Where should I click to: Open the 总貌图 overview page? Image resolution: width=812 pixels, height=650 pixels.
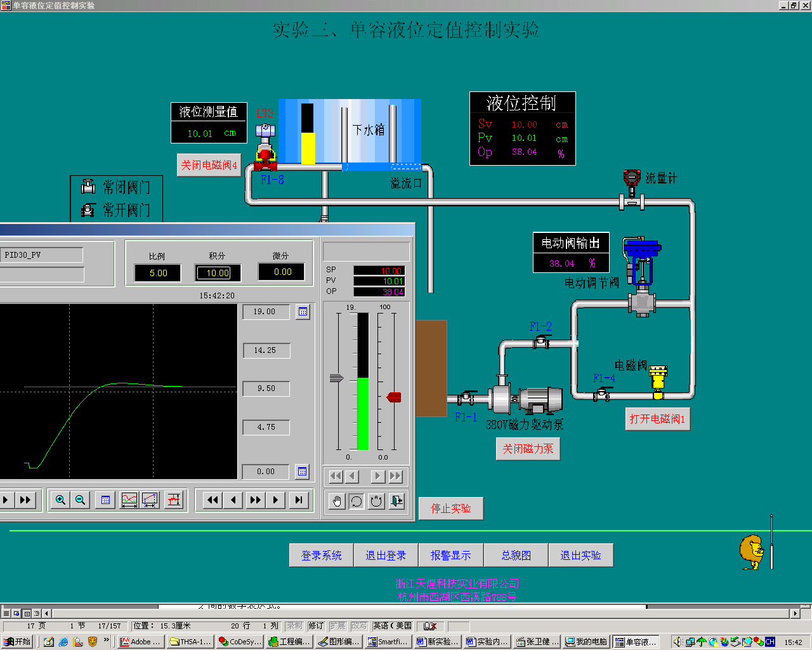[x=516, y=555]
